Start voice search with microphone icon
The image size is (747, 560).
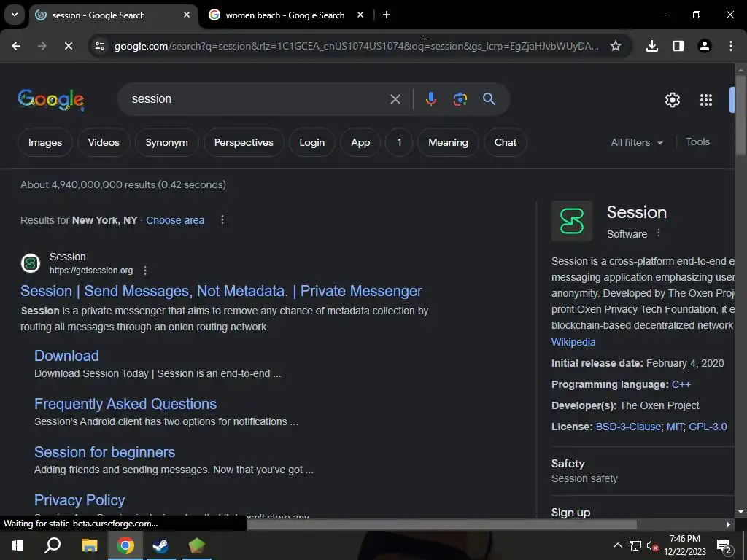430,99
